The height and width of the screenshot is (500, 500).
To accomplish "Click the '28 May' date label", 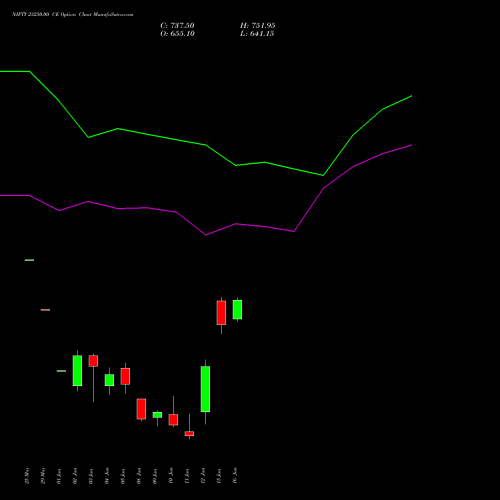I will [27, 476].
